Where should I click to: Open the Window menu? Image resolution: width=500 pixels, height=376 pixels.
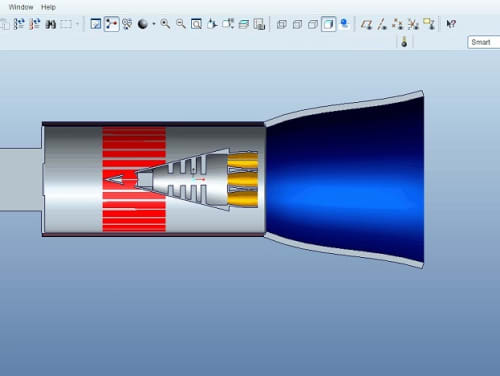pyautogui.click(x=21, y=7)
